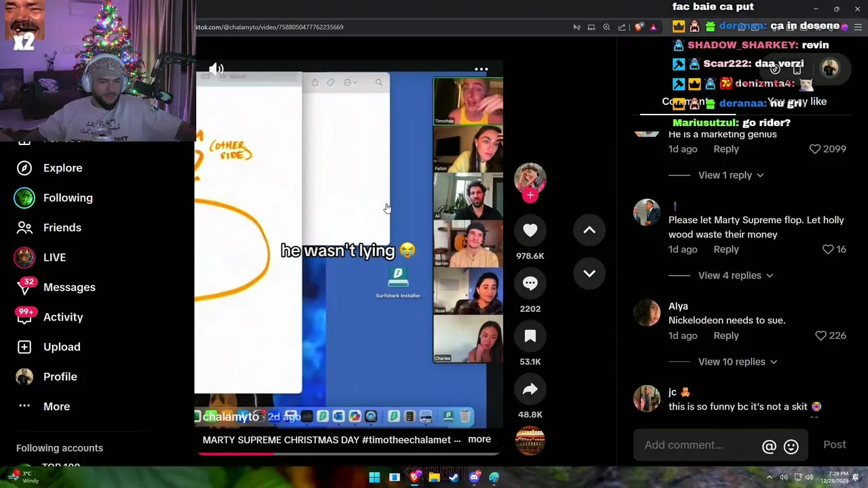
Task: Follow the creator via red plus badge
Action: pos(530,195)
